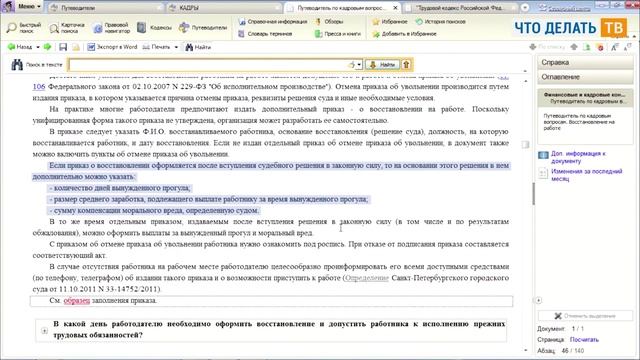Close the Путеводитель по кадровым вопросам tab
Viewport: 640px width, 360px height.
[x=395, y=8]
